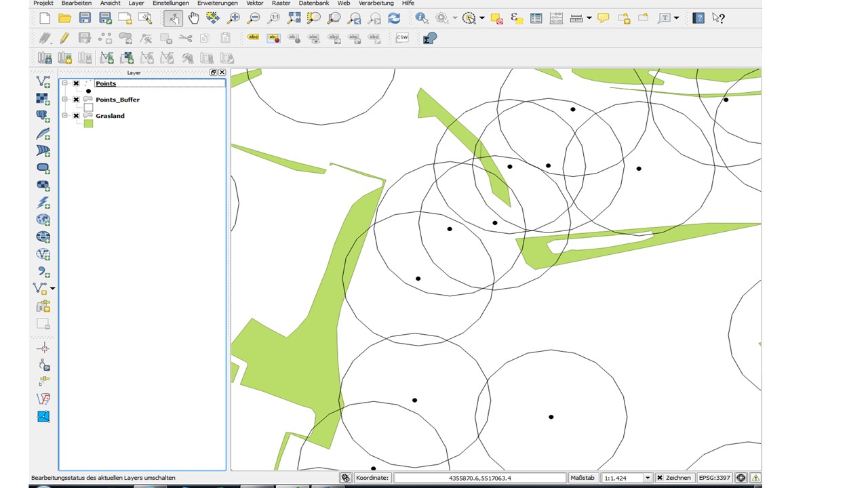
Task: Click the Measure line ruler tool
Action: click(x=576, y=18)
